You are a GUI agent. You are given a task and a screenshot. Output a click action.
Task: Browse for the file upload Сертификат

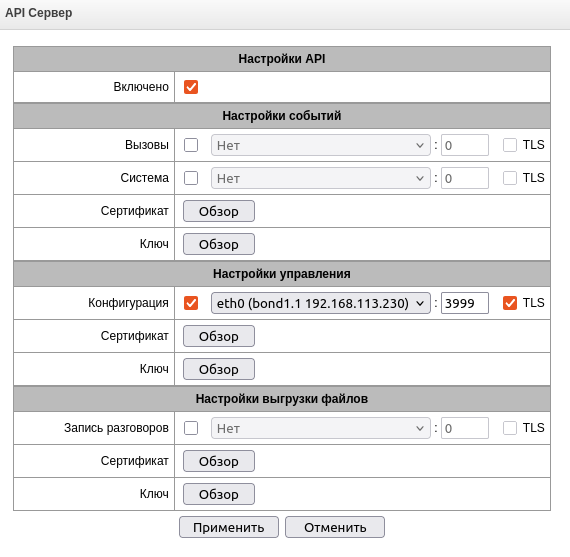(219, 461)
